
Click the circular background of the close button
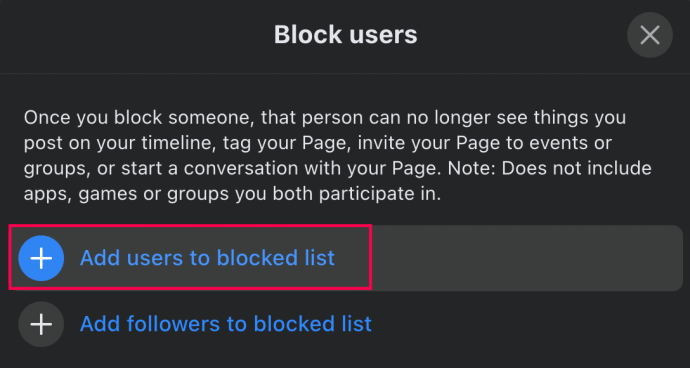650,35
